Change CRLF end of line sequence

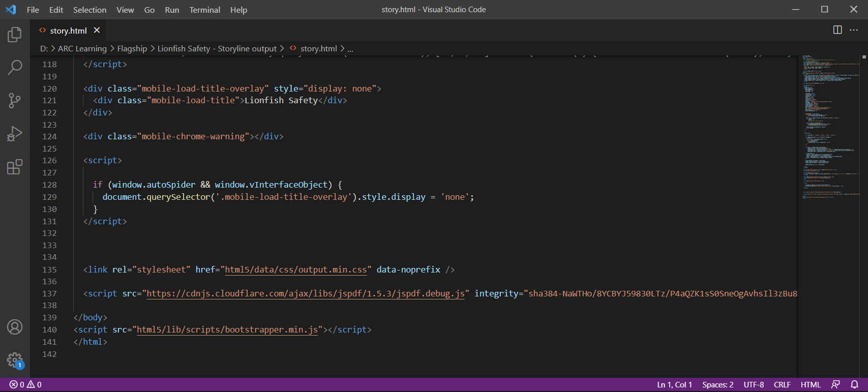pyautogui.click(x=782, y=384)
